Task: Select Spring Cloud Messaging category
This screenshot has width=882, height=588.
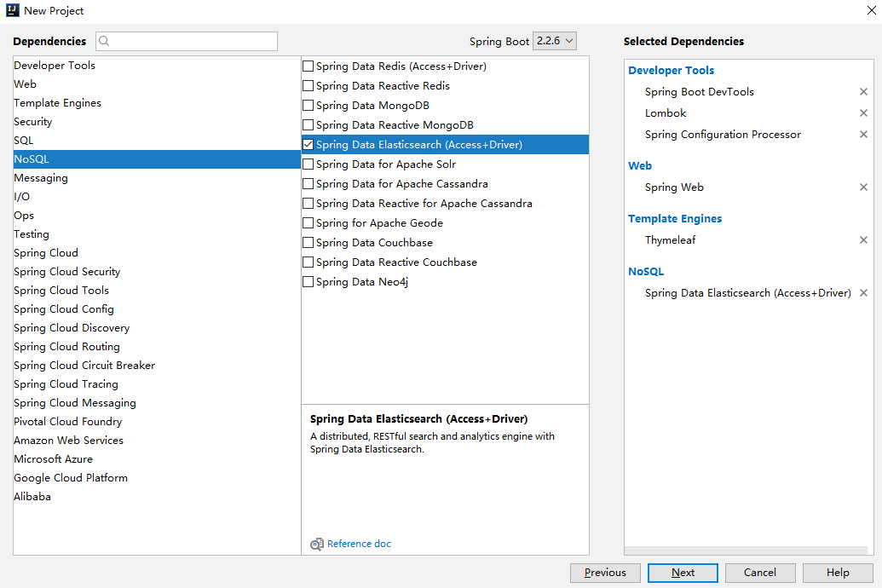Action: [x=157, y=403]
